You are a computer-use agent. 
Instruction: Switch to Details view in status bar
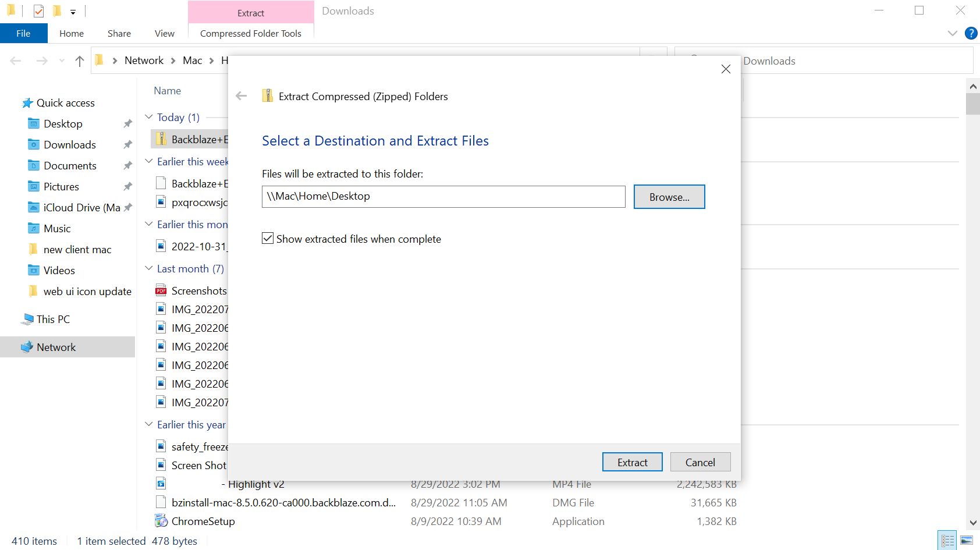coord(947,541)
